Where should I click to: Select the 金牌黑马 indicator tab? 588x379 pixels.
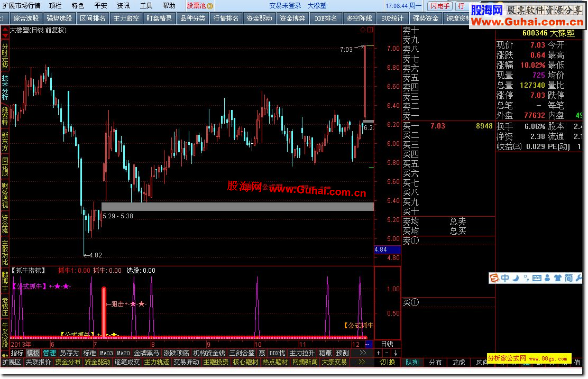(146, 353)
